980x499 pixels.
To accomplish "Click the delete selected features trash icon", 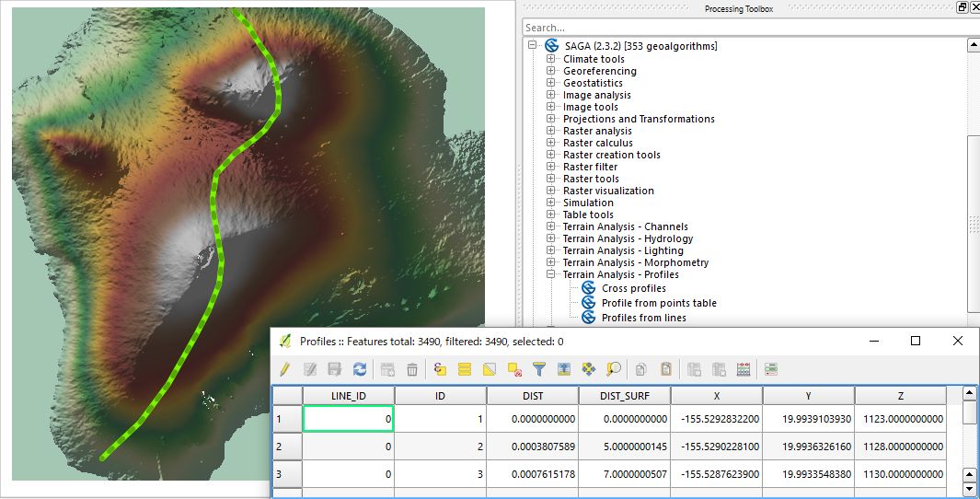I will coord(412,369).
